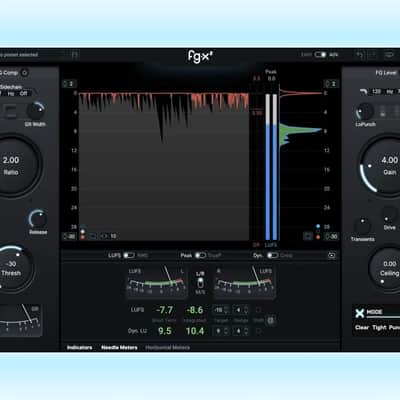Image resolution: width=400 pixels, height=400 pixels.
Task: Click the SB Width knob
Action: (x=36, y=110)
